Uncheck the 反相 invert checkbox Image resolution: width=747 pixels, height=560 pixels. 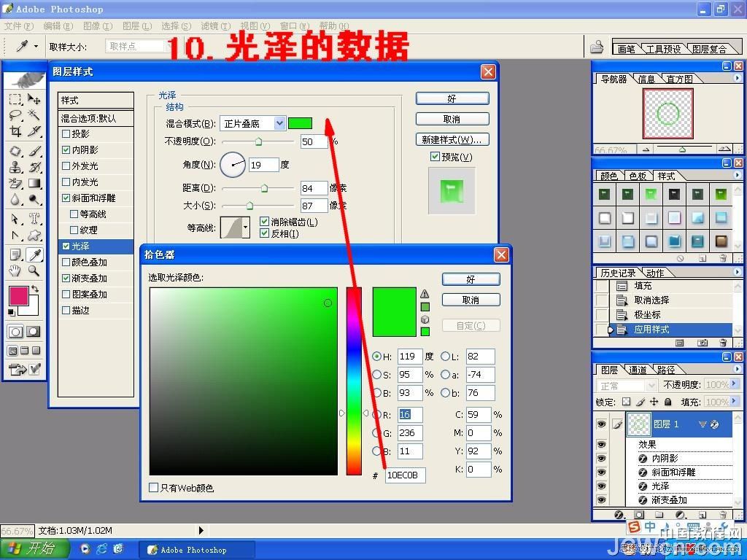(x=264, y=233)
